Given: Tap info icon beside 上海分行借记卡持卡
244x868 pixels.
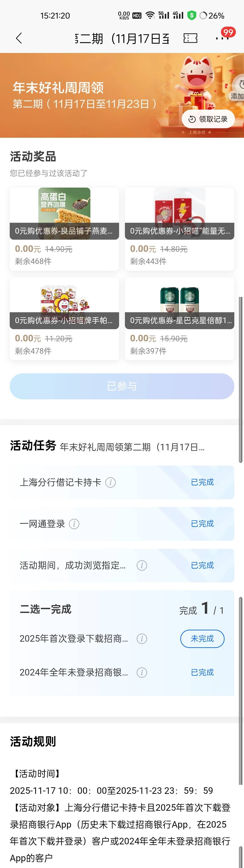Looking at the screenshot, I should pos(110,482).
